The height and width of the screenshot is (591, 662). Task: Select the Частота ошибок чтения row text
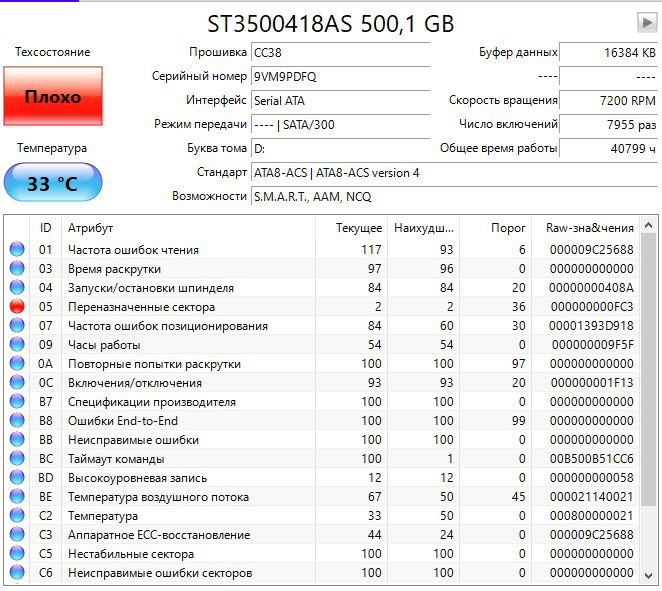(133, 250)
